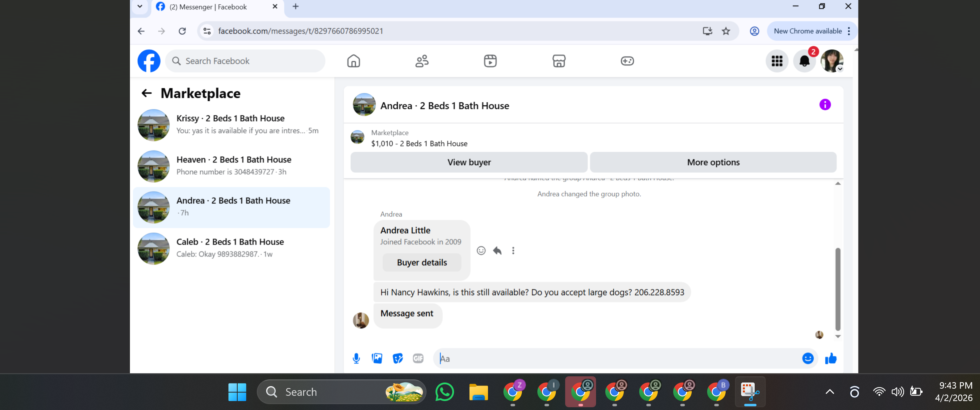Image resolution: width=980 pixels, height=410 pixels.
Task: Open the Marketplace storefront icon
Action: pos(559,61)
